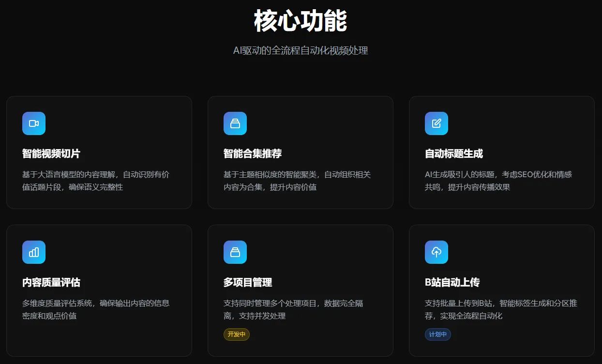Click the 自动标题生成 heading
The width and height of the screenshot is (602, 364).
pos(454,154)
